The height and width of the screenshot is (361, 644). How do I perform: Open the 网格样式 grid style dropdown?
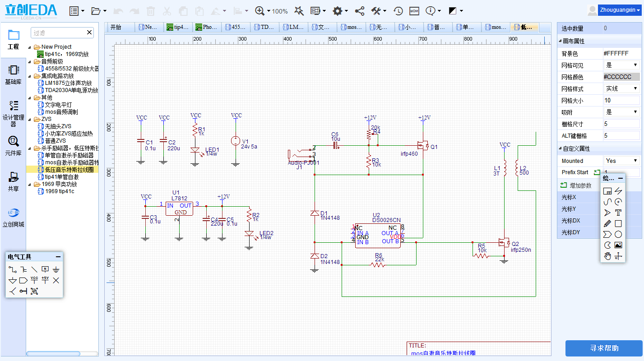point(622,88)
